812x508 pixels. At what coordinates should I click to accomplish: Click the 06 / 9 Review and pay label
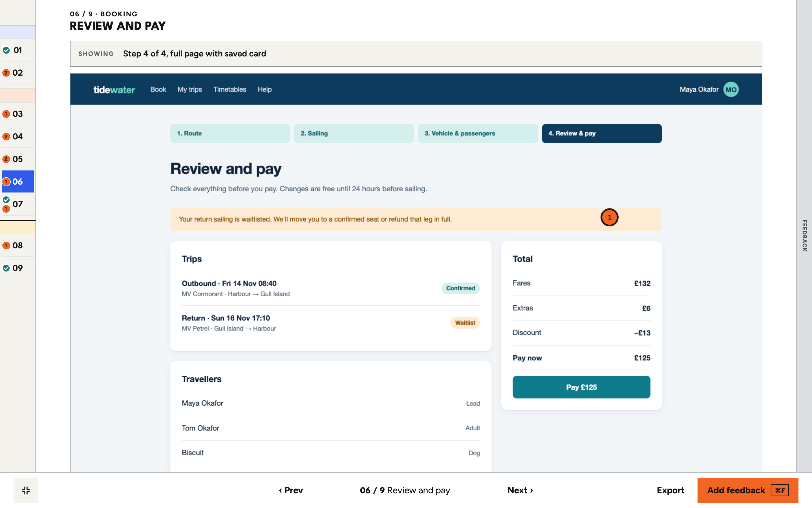point(405,490)
